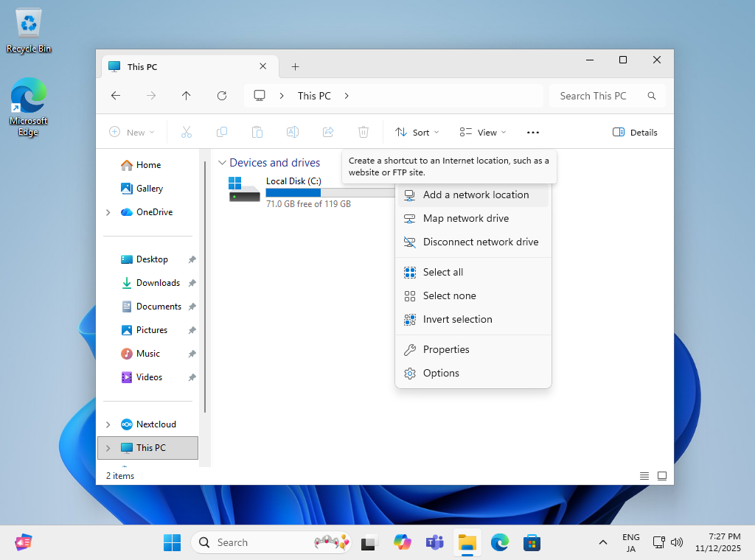This screenshot has height=560, width=755.
Task: Collapse the Devices and drives group
Action: pyautogui.click(x=222, y=163)
